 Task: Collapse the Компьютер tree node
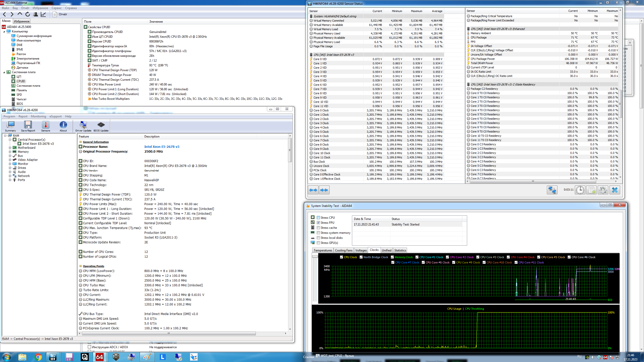point(4,32)
